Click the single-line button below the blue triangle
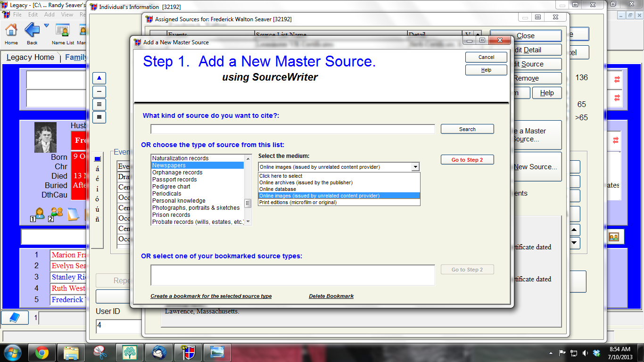This screenshot has height=362, width=644. pyautogui.click(x=99, y=91)
